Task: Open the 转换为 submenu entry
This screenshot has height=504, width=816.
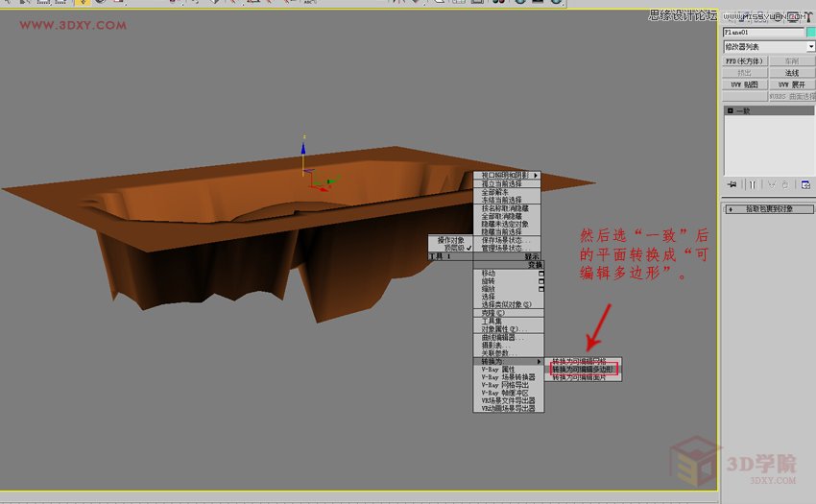Action: [509, 361]
